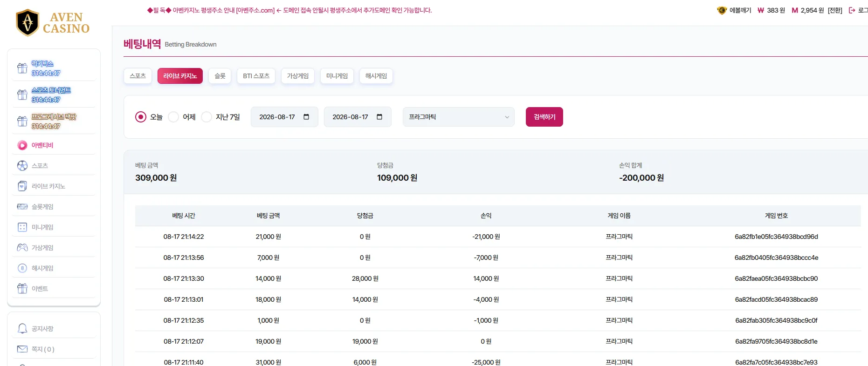The image size is (868, 366).
Task: Click the [전환] point conversion link
Action: (835, 10)
